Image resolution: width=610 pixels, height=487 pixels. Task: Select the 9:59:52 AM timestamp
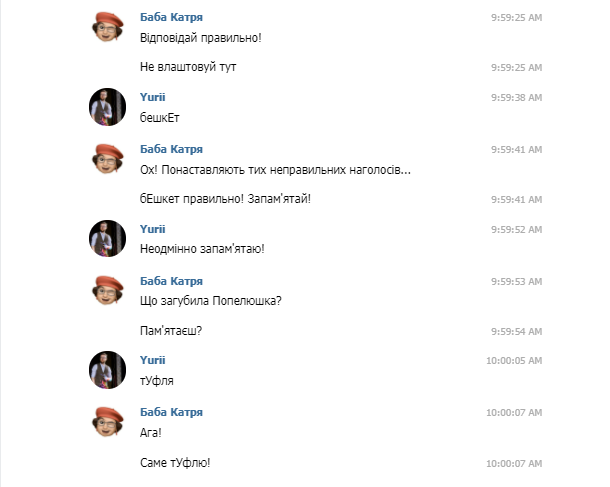pos(516,230)
